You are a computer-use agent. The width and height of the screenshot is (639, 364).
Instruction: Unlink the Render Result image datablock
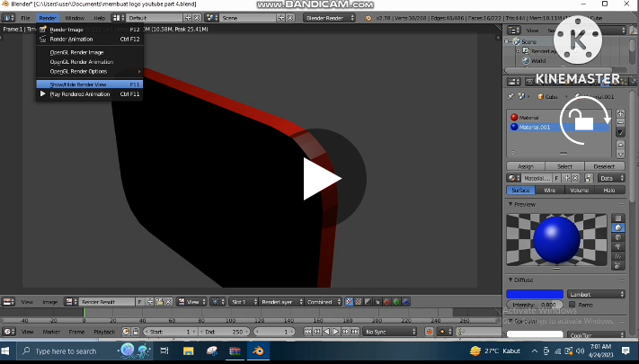click(168, 302)
